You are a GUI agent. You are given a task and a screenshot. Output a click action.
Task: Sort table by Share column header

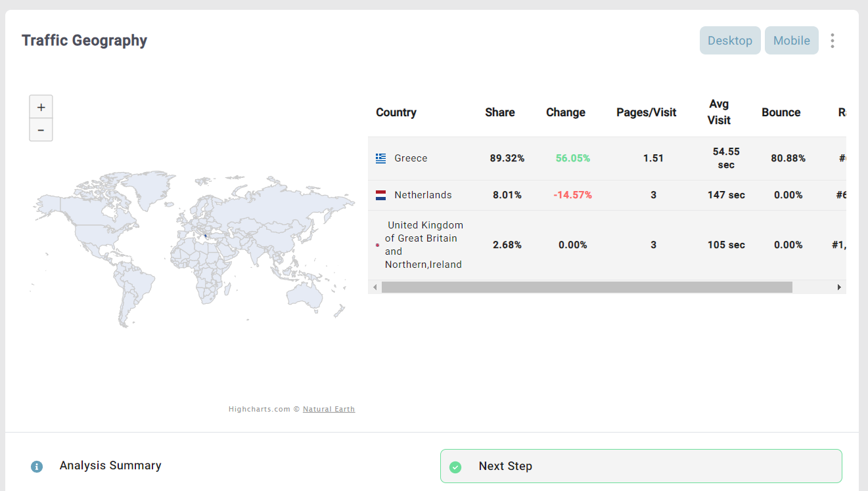pyautogui.click(x=499, y=112)
